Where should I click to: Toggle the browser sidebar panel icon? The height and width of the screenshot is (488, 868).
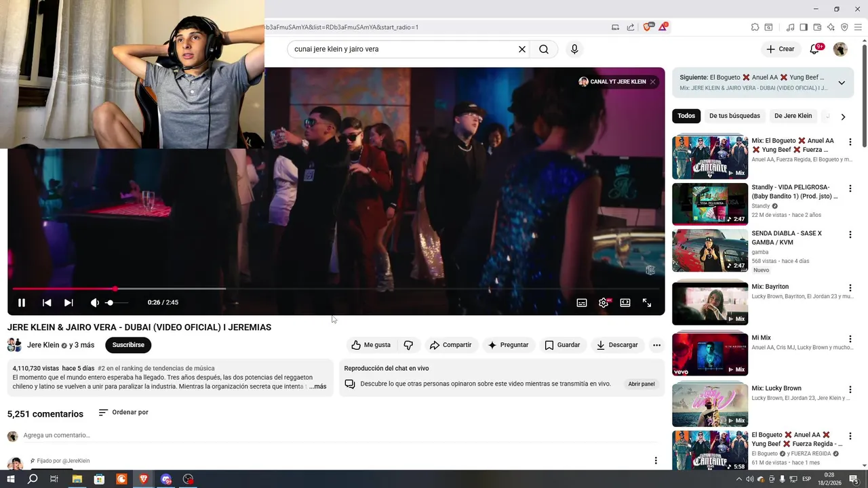pos(804,27)
